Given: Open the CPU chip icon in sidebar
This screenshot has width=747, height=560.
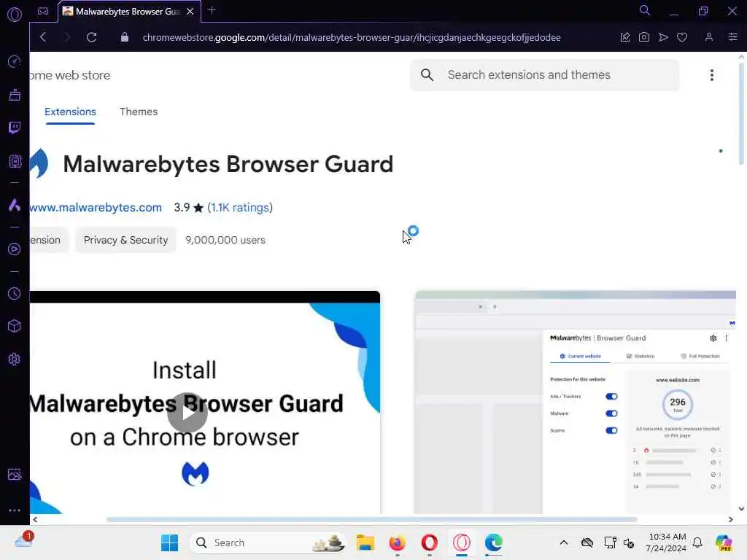Looking at the screenshot, I should point(15,161).
